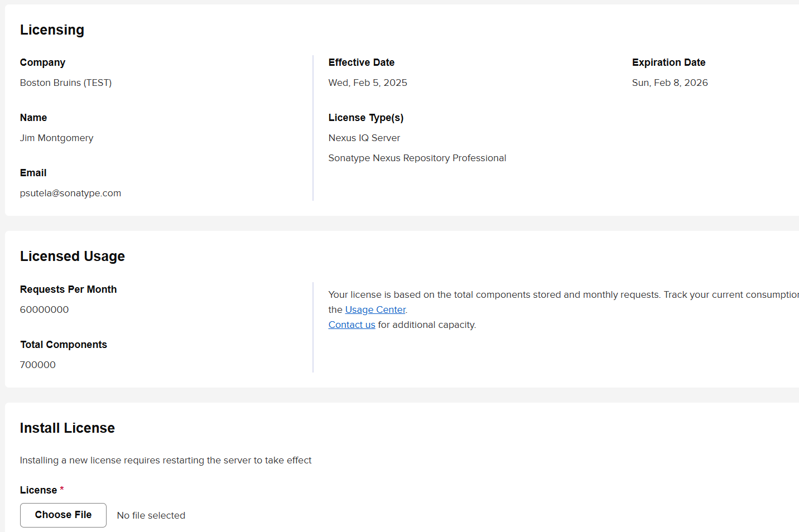
Task: Select effective date Wed, Feb 5, 2025
Action: point(368,83)
